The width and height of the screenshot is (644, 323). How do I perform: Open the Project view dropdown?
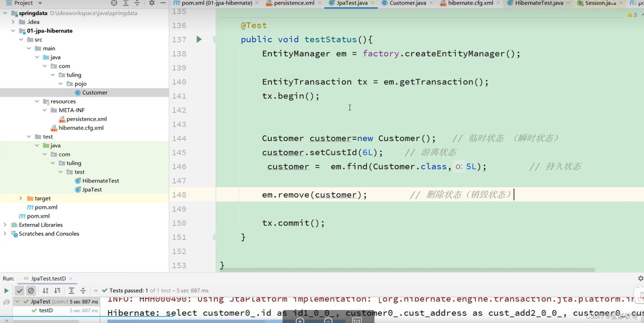pyautogui.click(x=40, y=3)
